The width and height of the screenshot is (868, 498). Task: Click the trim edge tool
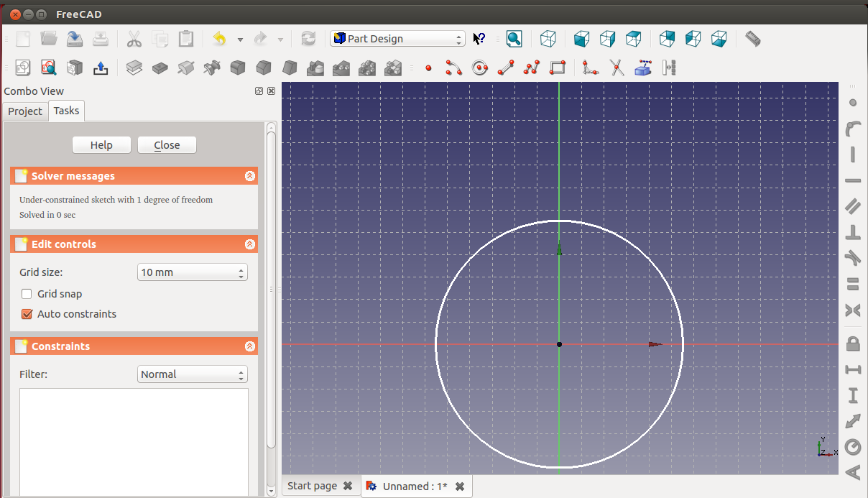(x=617, y=68)
